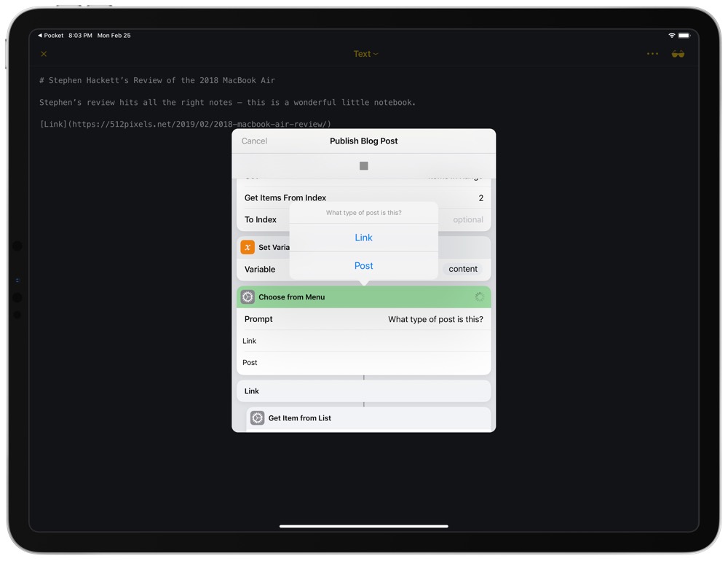Tap the Link section header
This screenshot has width=728, height=561.
click(x=363, y=391)
